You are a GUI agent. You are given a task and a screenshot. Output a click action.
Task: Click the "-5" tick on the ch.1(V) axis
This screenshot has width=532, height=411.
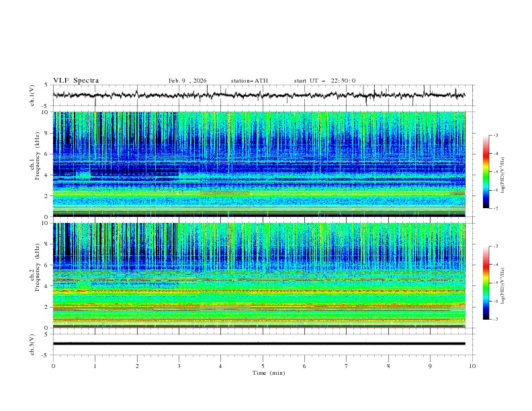45,106
